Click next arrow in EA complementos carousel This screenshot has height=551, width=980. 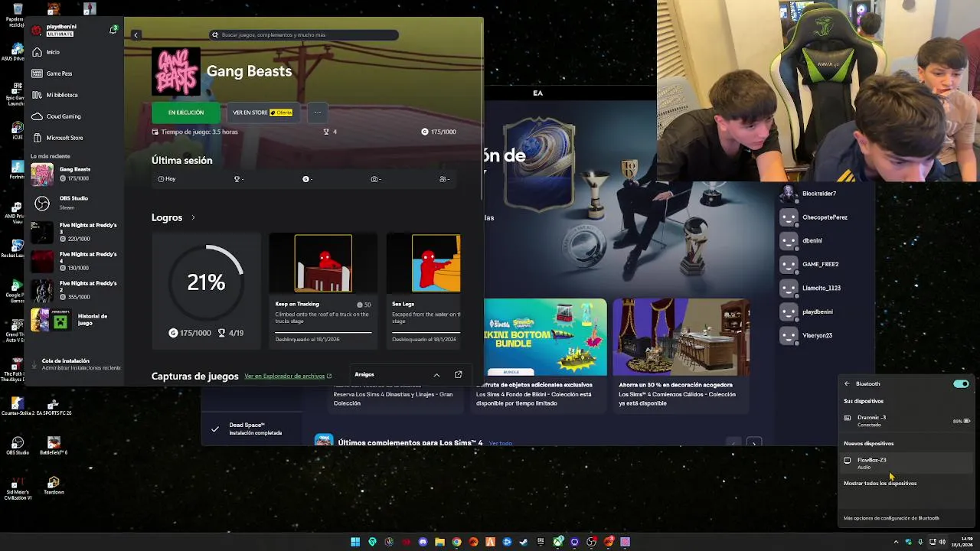(754, 443)
